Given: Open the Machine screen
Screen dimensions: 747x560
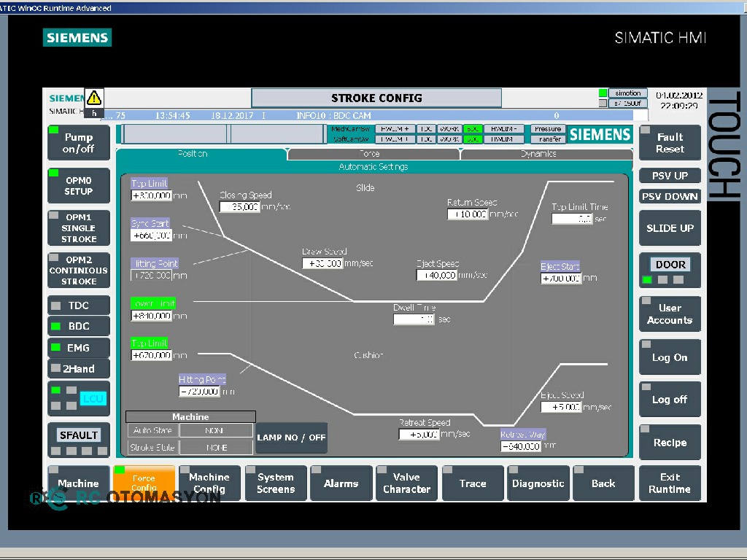Looking at the screenshot, I should click(x=79, y=483).
